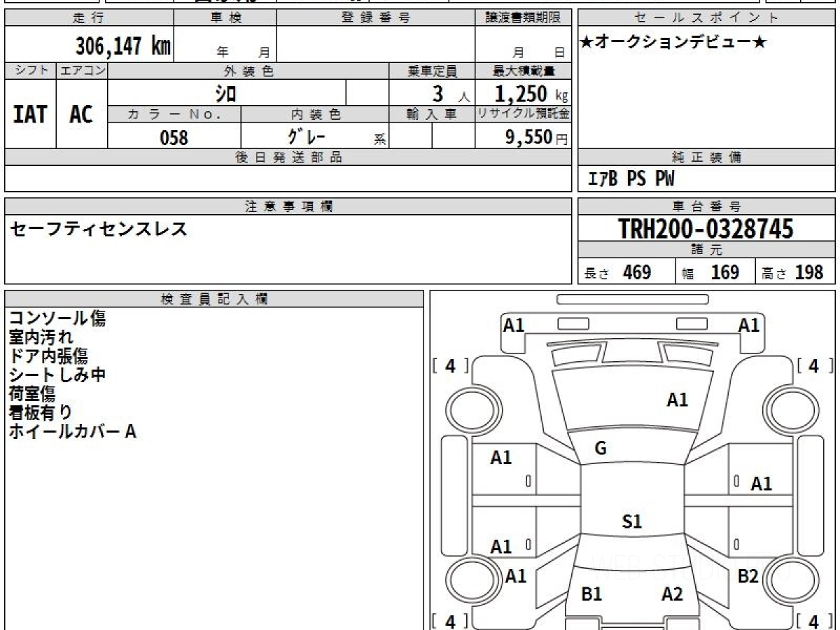Select the ★オークションデビュー★ sales point text
Viewport: 840px width, 630px height.
pyautogui.click(x=673, y=43)
